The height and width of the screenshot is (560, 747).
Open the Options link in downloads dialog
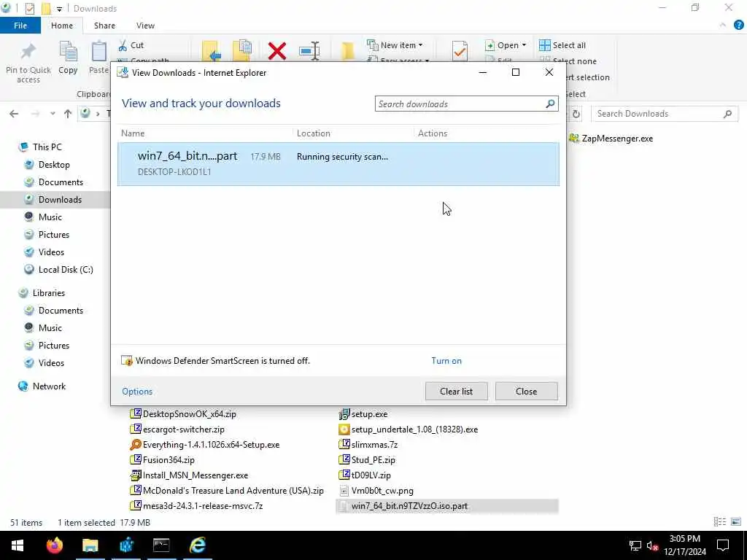click(x=137, y=392)
